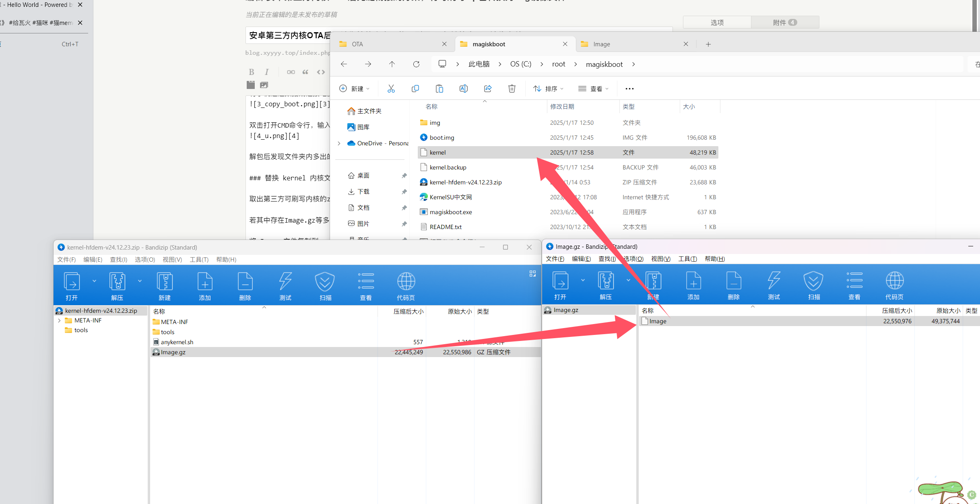The width and height of the screenshot is (980, 504).
Task: Click Add icon in Image.gz Bandizip window
Action: [693, 281]
